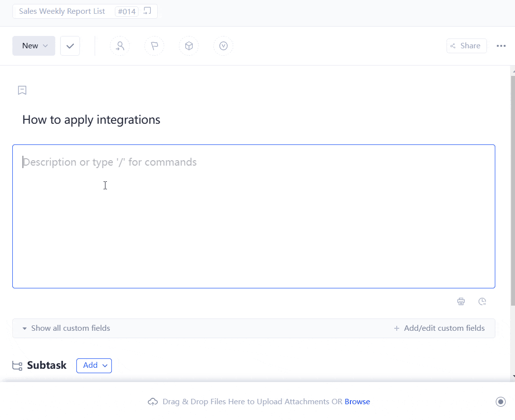Click the screen recording button at bottom right

coord(501,401)
